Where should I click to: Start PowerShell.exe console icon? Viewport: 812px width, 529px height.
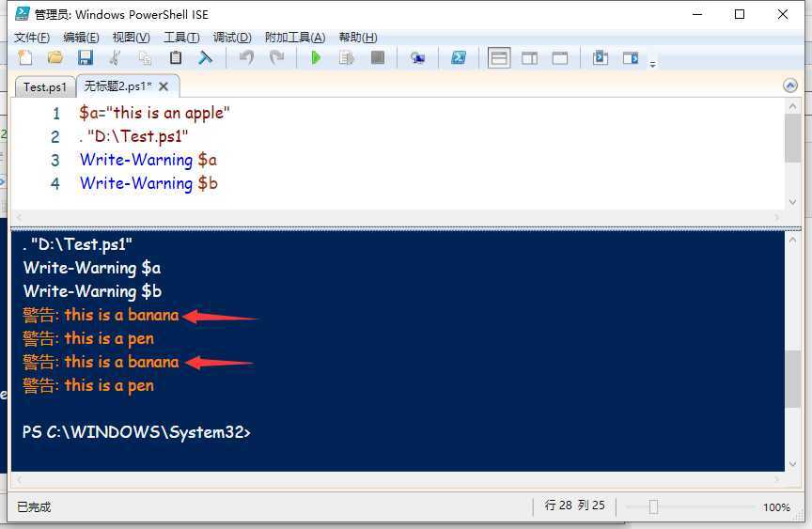(459, 58)
